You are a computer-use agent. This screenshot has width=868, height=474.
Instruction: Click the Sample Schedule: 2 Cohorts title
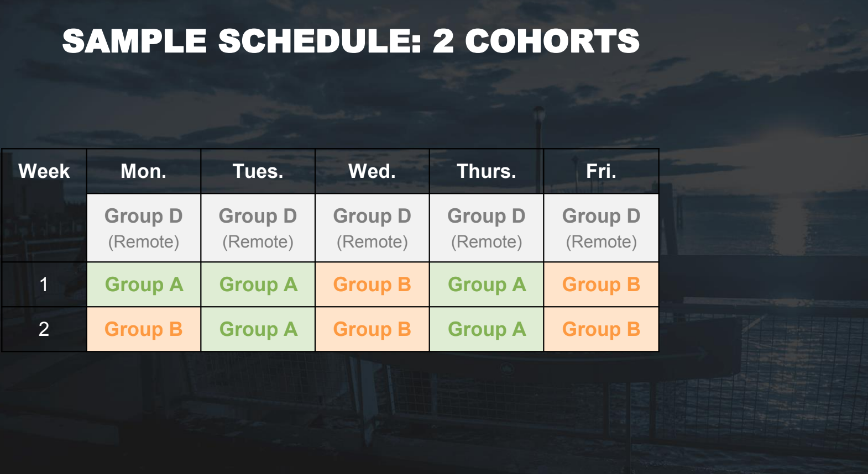click(351, 41)
